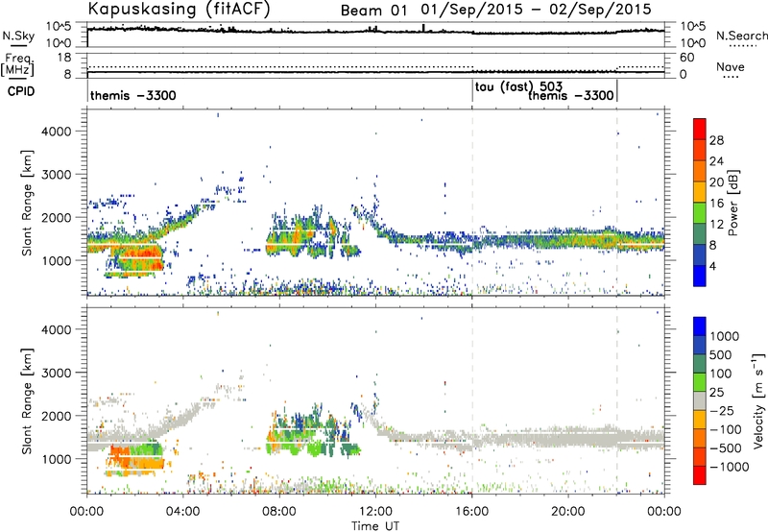Screen dimensions: 768x532
Task: Click the "Slant Range [km]" label of power panel
Action: 27,203
